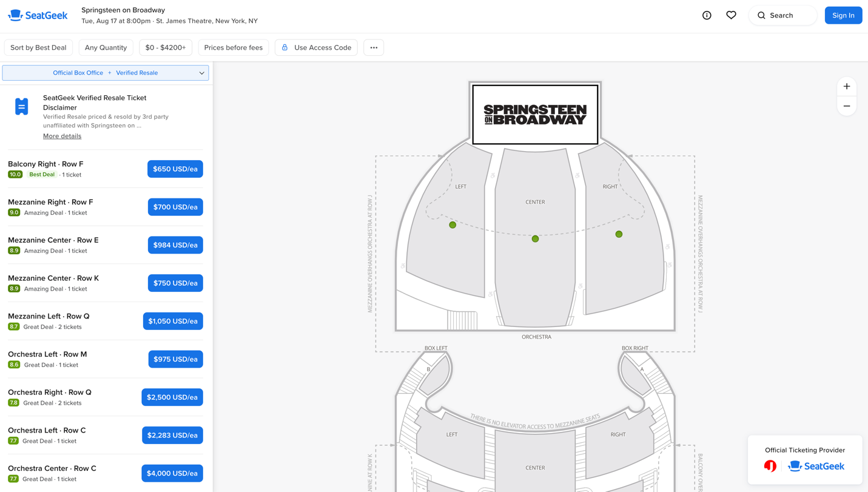Click the $650 USD Balcony Right ticket price

click(175, 169)
